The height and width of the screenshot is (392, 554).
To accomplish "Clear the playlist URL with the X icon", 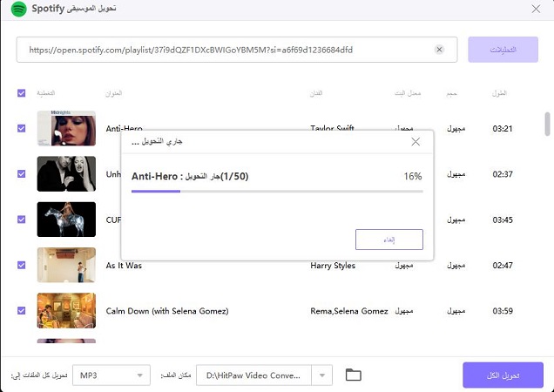I will (x=439, y=50).
